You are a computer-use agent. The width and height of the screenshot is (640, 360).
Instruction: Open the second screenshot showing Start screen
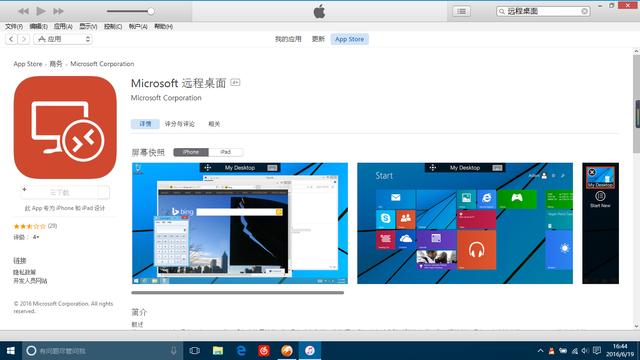pyautogui.click(x=465, y=223)
